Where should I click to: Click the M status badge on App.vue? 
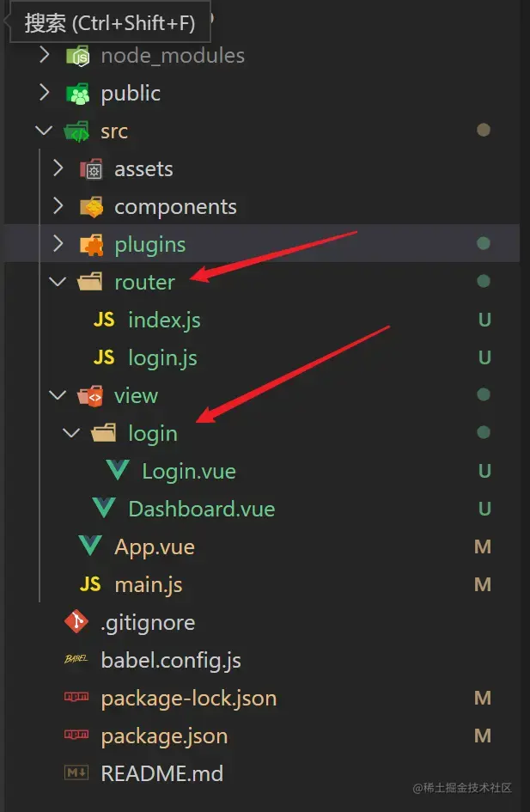483,546
